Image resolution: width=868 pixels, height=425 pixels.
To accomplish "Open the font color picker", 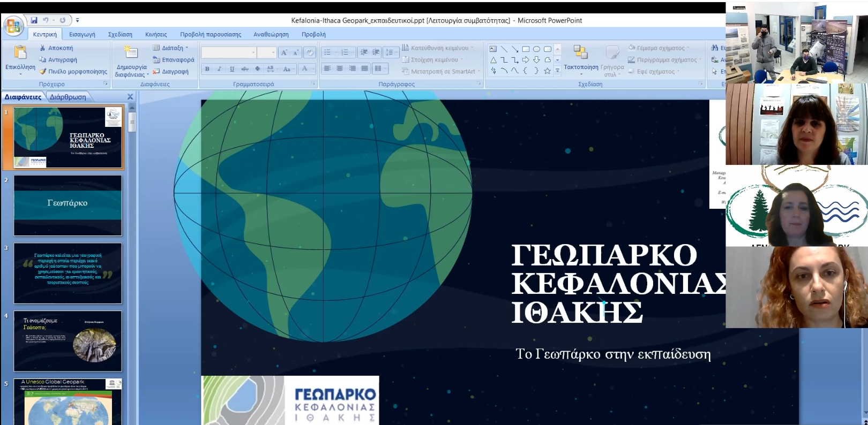I will [307, 69].
